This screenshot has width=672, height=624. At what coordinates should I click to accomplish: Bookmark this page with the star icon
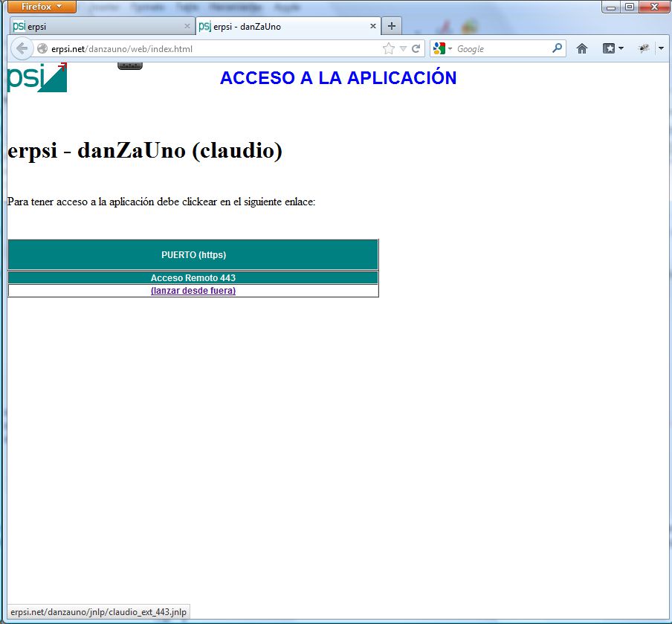(388, 48)
